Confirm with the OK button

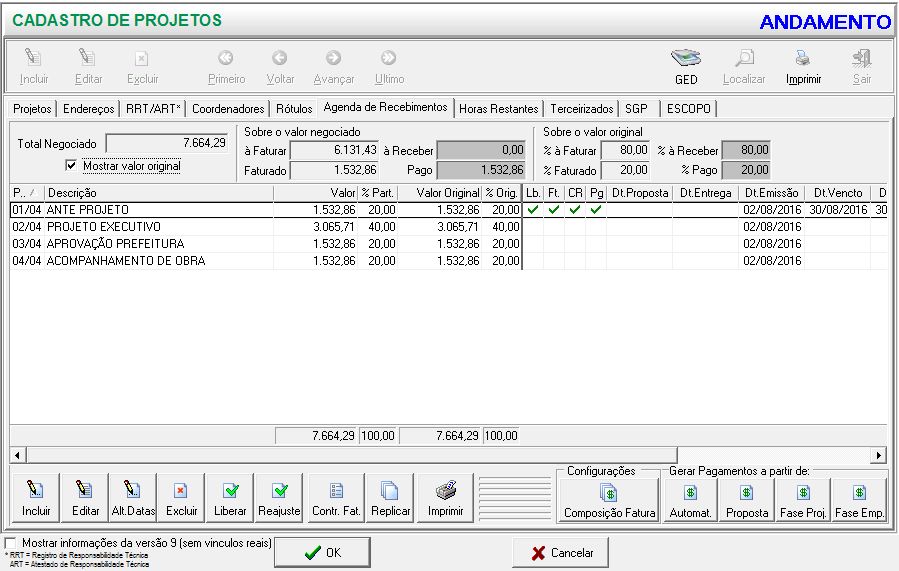click(x=323, y=553)
